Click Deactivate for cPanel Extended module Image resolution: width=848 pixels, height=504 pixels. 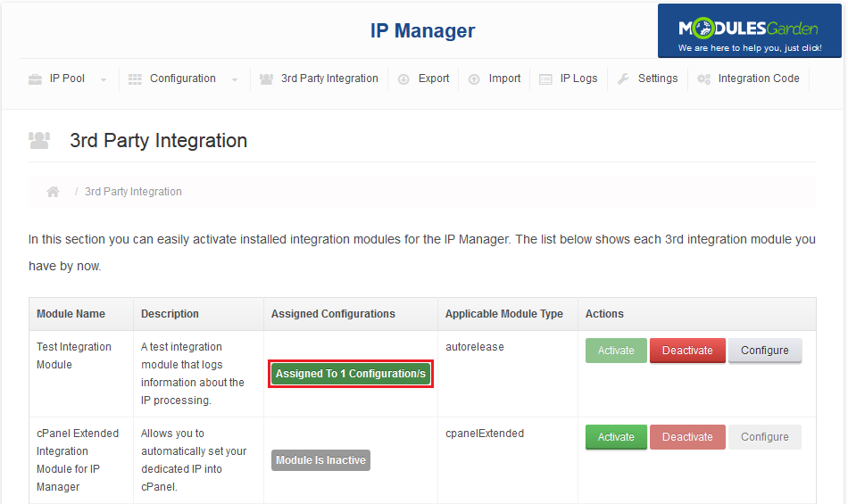pyautogui.click(x=687, y=436)
